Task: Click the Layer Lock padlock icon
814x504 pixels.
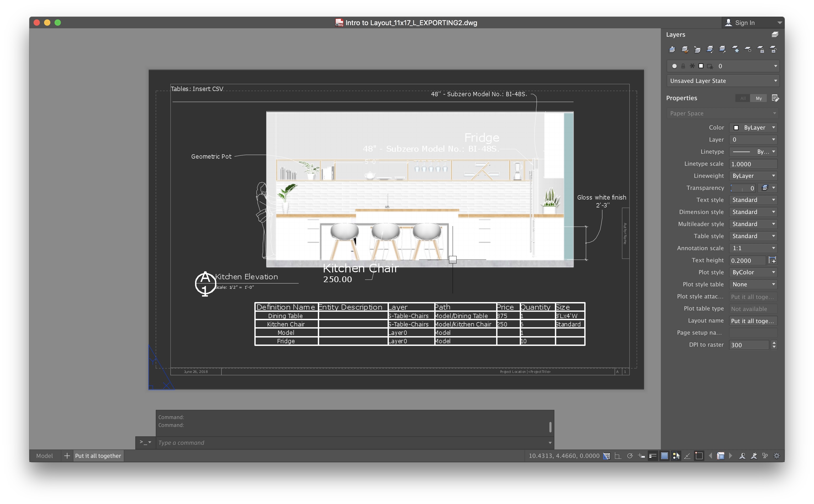Action: click(761, 50)
